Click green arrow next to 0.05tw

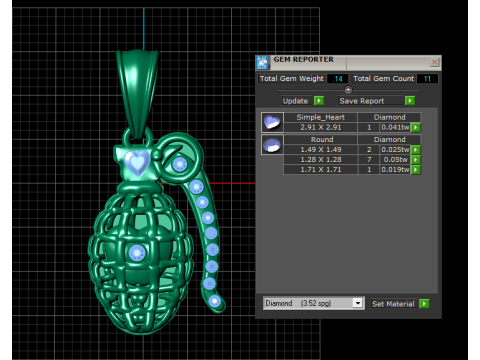click(416, 160)
